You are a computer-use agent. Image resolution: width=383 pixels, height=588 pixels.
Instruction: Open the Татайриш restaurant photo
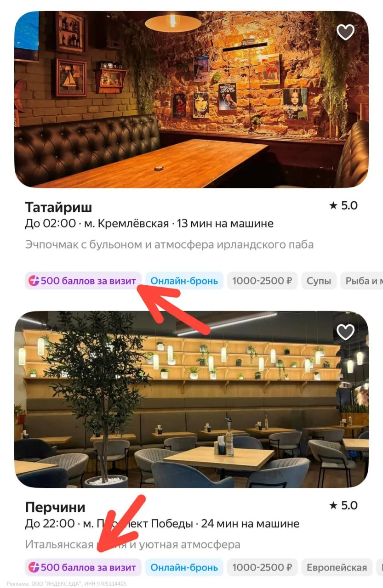(x=191, y=99)
